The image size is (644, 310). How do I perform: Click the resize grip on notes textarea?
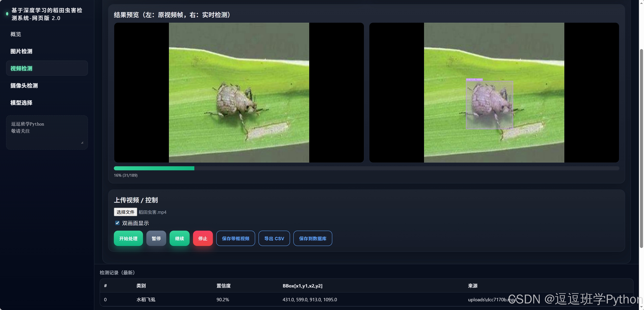82,143
